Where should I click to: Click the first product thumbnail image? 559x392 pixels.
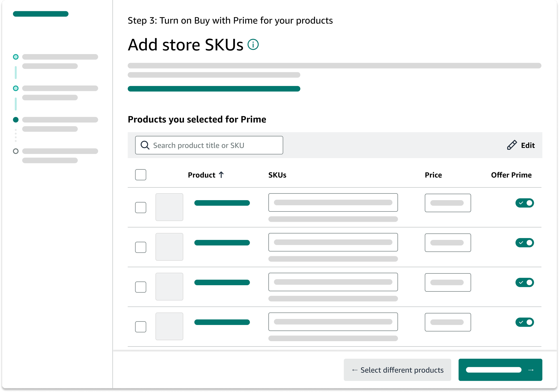click(x=169, y=207)
